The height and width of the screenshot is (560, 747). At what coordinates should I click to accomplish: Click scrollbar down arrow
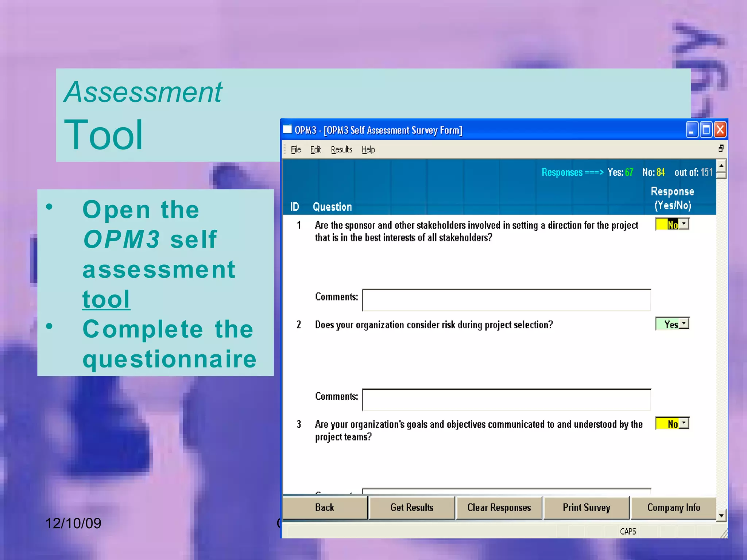tap(721, 516)
